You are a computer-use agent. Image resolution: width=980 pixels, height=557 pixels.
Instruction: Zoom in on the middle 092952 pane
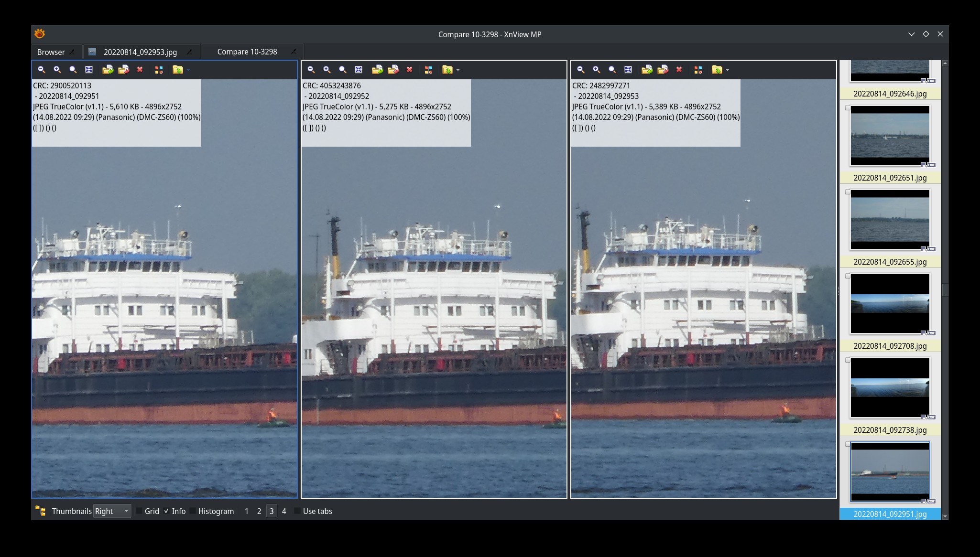327,70
